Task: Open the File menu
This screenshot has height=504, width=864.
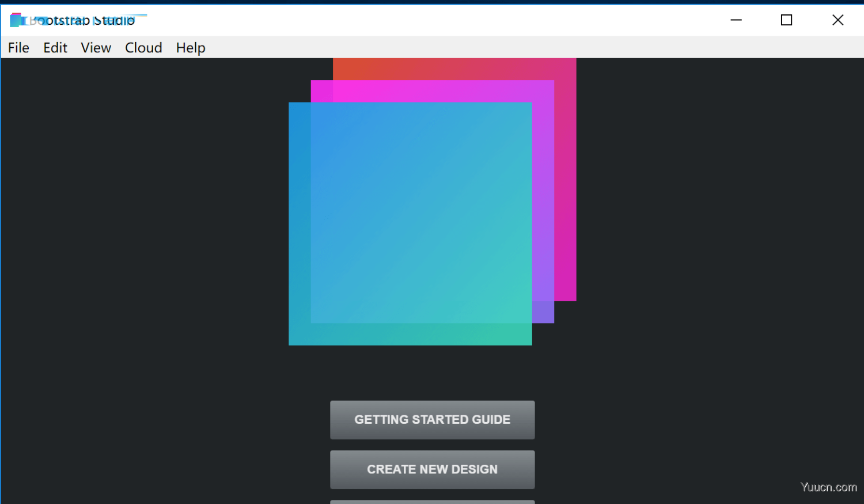Action: 18,47
